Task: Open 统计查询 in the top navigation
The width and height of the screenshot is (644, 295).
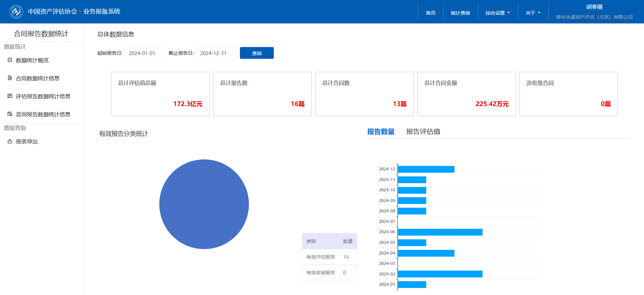Action: 460,13
